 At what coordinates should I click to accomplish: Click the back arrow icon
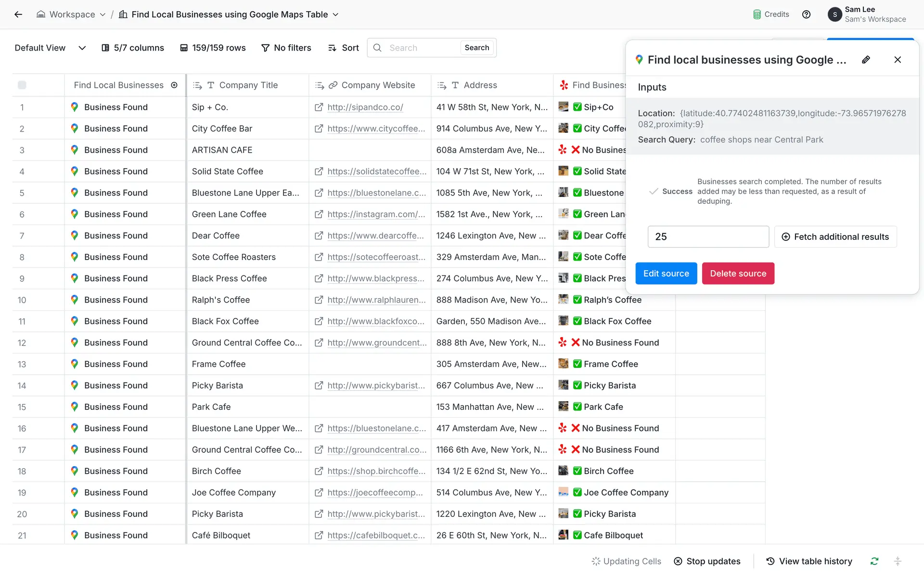click(x=18, y=14)
